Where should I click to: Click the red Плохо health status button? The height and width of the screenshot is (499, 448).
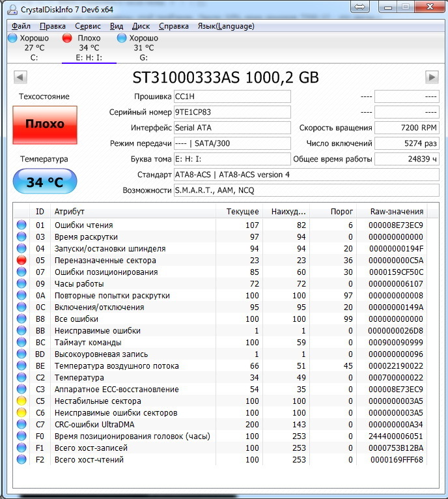point(45,125)
